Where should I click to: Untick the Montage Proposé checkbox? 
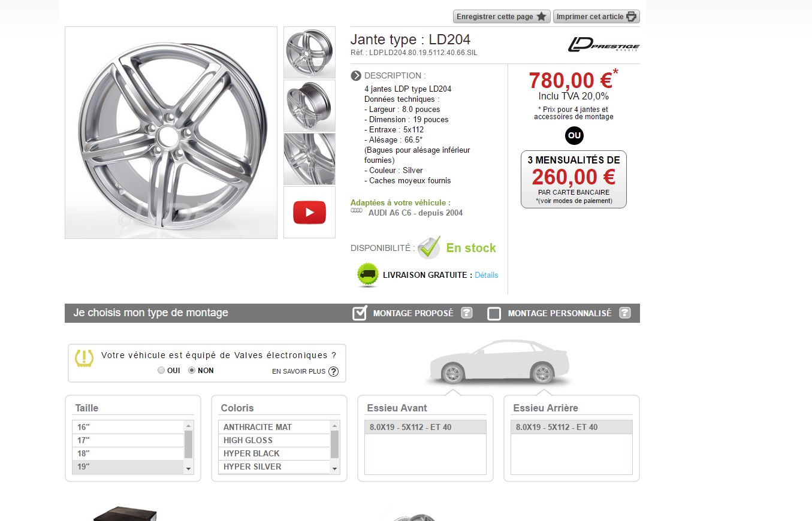coord(360,313)
